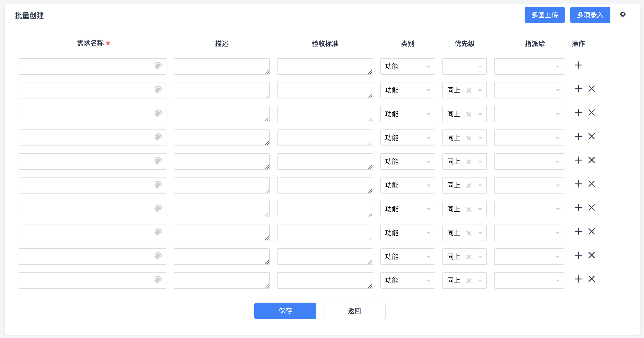Open the empty priority dropdown in first row
Image resolution: width=644 pixels, height=338 pixels.
point(464,66)
